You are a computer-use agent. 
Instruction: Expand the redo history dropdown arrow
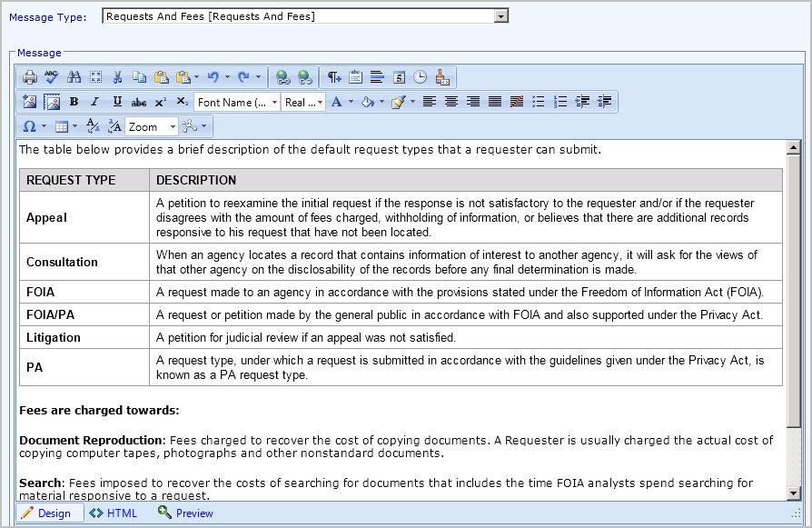(x=258, y=77)
